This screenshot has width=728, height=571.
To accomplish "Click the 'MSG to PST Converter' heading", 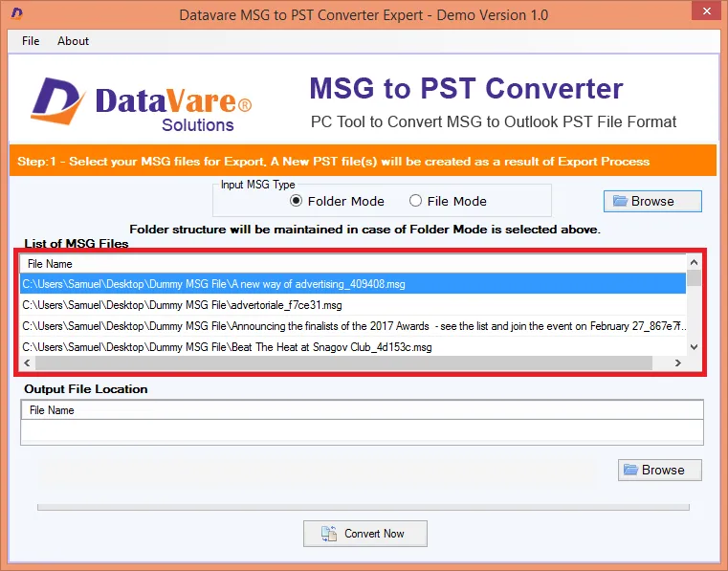I will (466, 88).
